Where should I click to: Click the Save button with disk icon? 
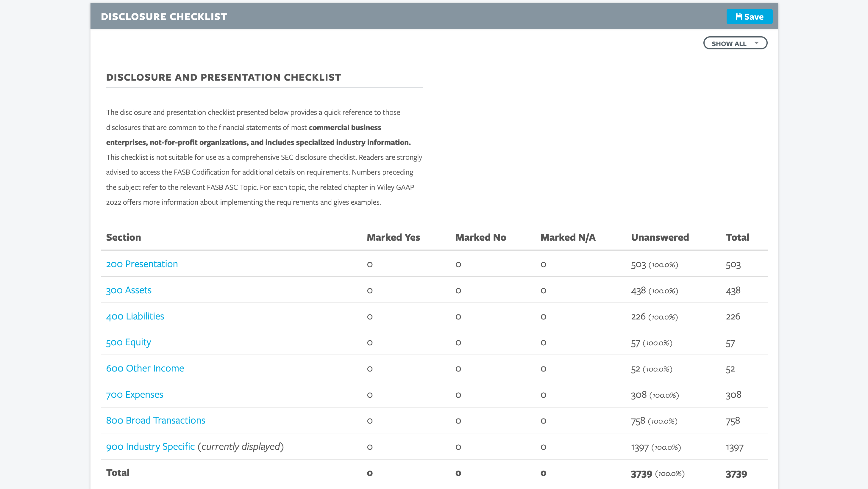click(749, 16)
